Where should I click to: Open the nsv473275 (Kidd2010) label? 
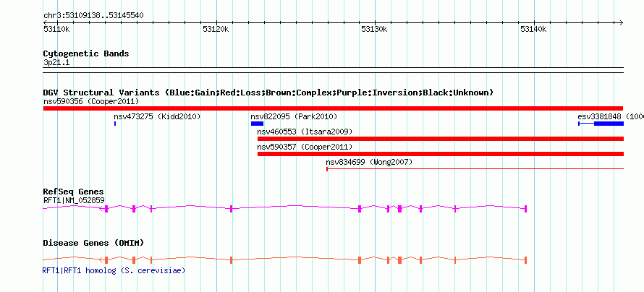tap(157, 116)
